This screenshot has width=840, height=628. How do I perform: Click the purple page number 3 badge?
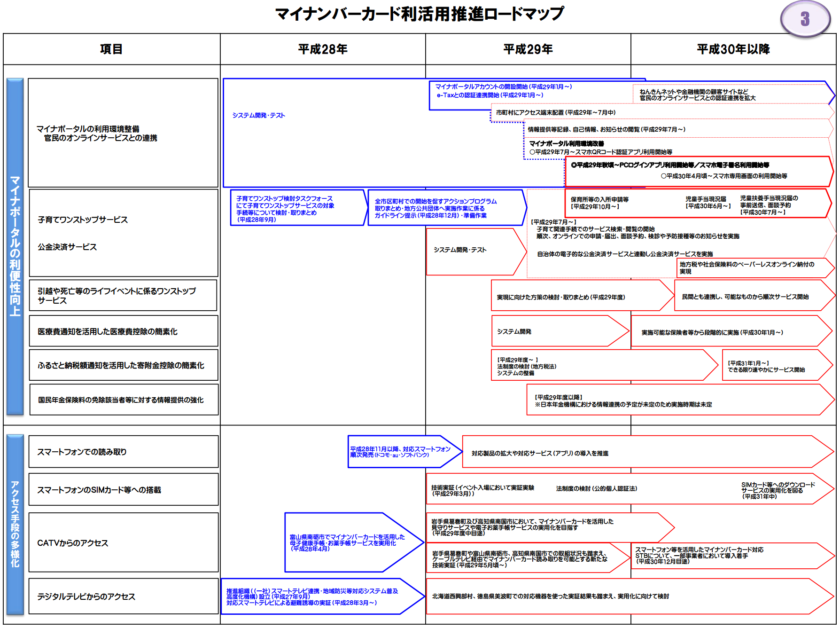click(805, 19)
